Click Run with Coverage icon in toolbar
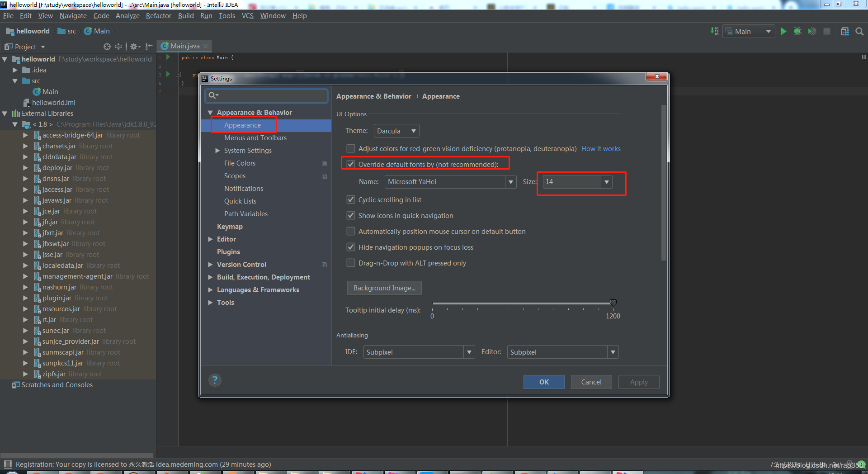This screenshot has width=868, height=474. [812, 31]
